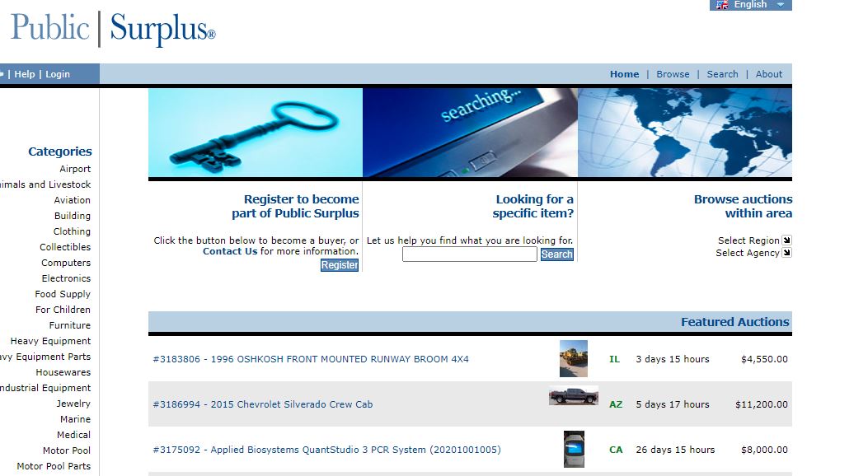This screenshot has height=476, width=868.
Task: Open the Collectibles category
Action: click(65, 247)
